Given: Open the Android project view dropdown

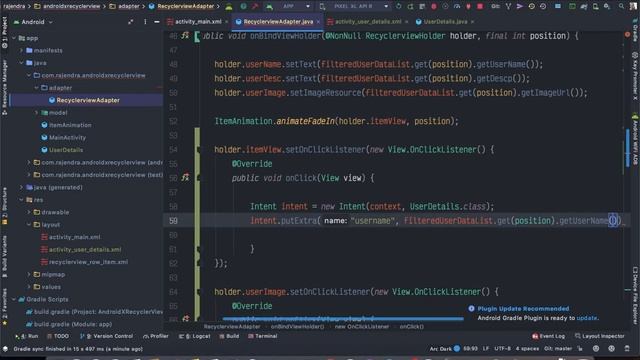Looking at the screenshot, I should click(x=33, y=22).
